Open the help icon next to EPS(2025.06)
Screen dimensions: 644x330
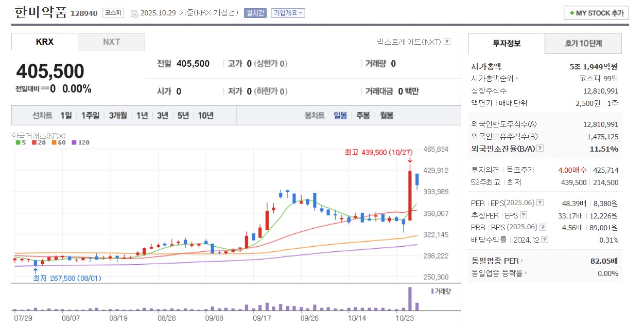tap(539, 203)
